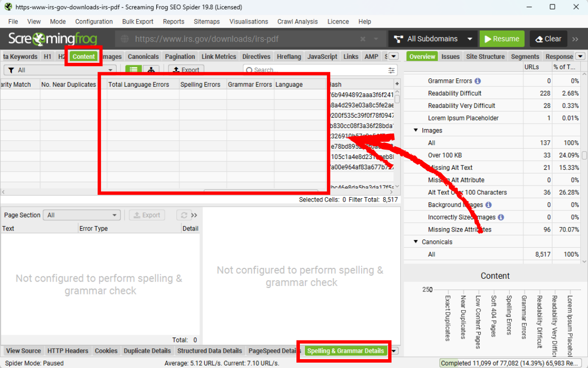Image resolution: width=588 pixels, height=368 pixels.
Task: Click Background Images info icon
Action: click(489, 205)
